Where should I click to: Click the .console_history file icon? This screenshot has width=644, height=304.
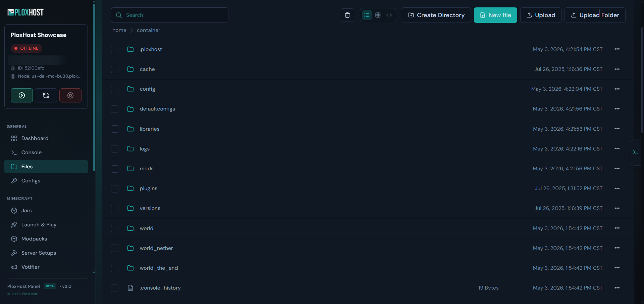(130, 288)
